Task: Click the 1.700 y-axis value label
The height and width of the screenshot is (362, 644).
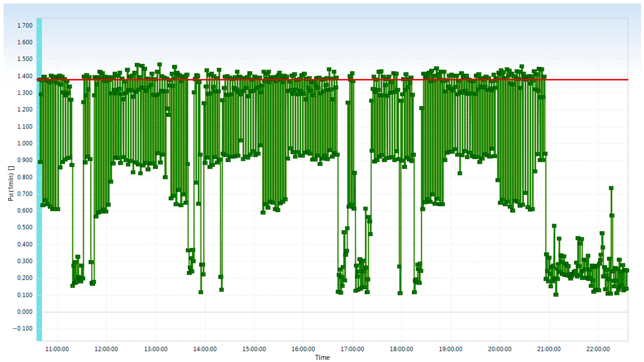Action: coord(25,26)
